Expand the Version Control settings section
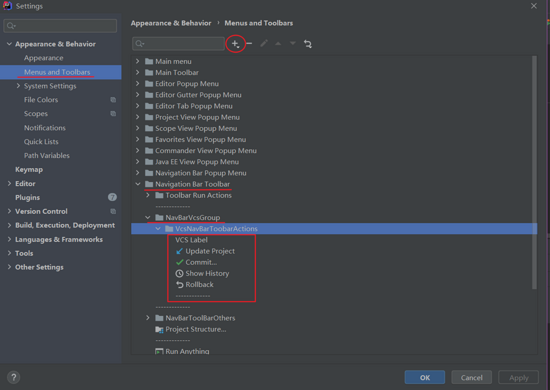 9,211
